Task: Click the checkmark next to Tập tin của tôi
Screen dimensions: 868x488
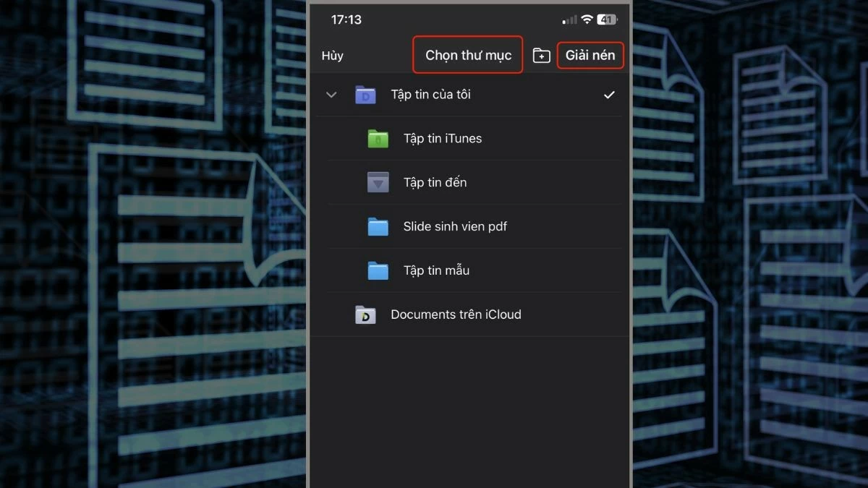Action: click(x=610, y=94)
